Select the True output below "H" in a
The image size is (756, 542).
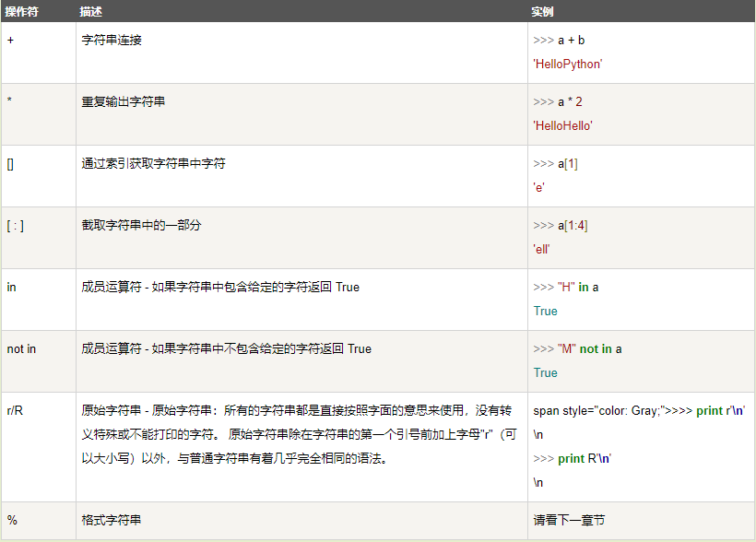[545, 311]
